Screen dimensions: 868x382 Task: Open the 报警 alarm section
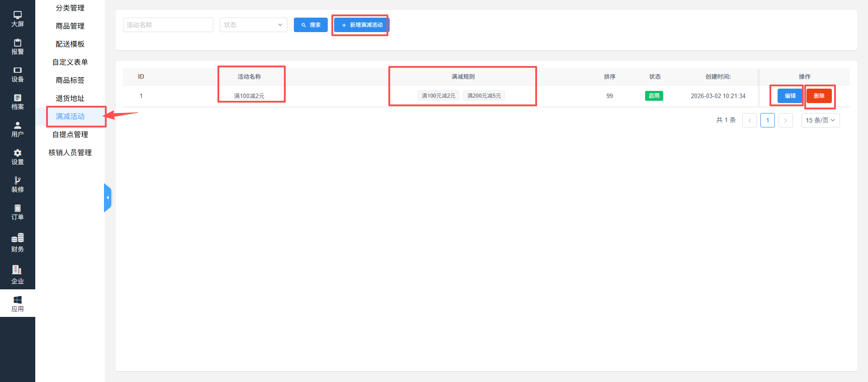(x=18, y=47)
